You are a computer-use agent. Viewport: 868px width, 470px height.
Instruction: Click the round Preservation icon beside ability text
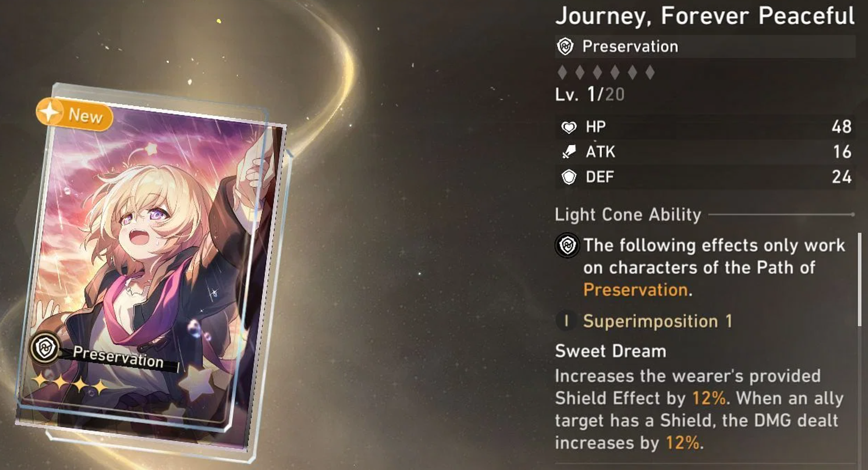(567, 246)
